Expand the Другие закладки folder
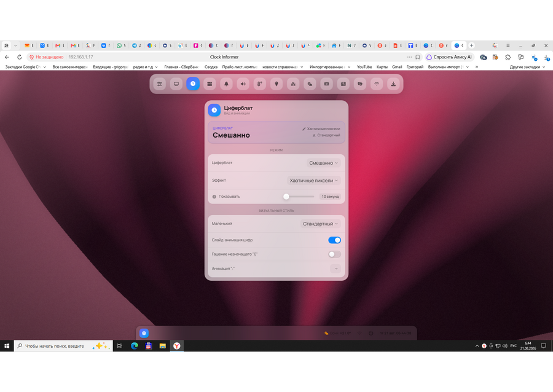Screen dimensions: 553x392 [527, 67]
